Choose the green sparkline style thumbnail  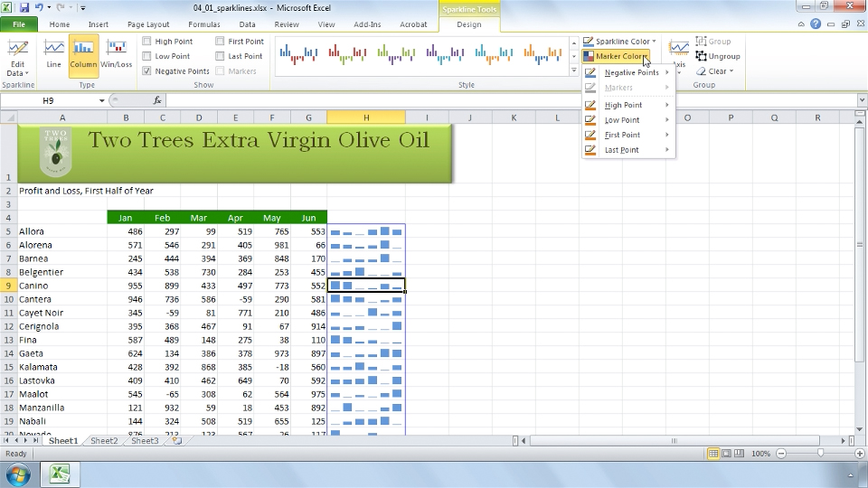[x=396, y=54]
